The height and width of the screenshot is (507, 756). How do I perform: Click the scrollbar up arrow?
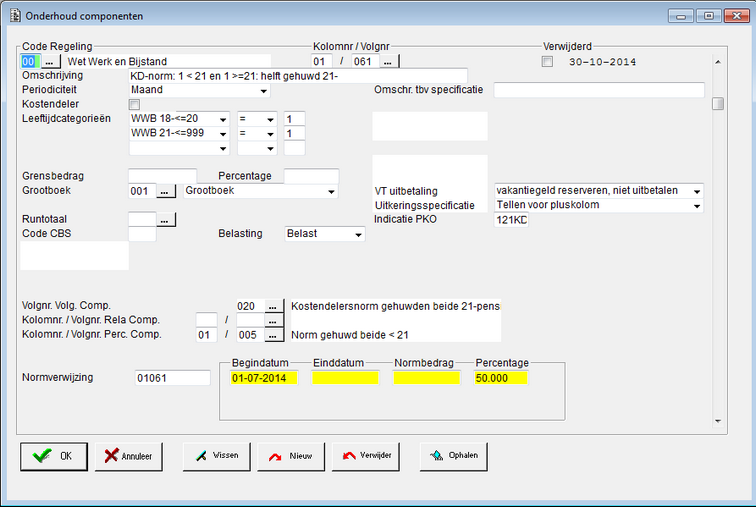[718, 62]
